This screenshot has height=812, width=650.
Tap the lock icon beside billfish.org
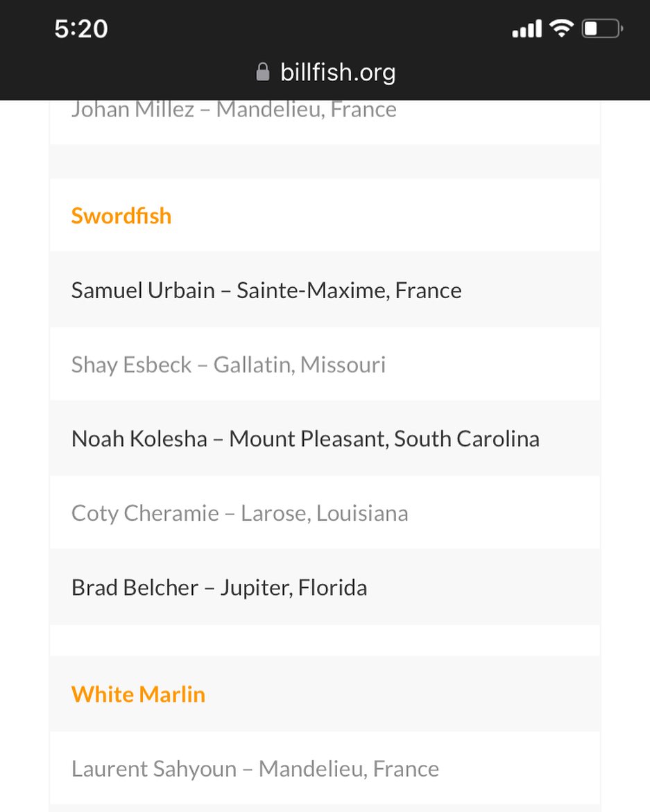tap(262, 72)
